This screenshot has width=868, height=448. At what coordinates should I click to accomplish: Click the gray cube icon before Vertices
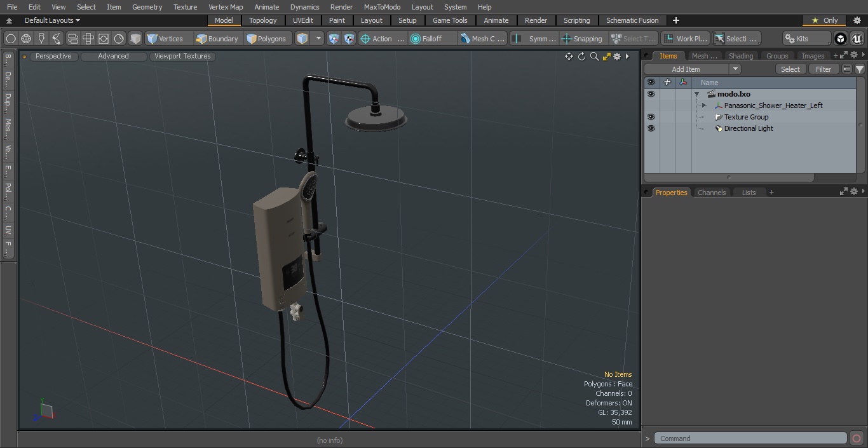point(135,39)
